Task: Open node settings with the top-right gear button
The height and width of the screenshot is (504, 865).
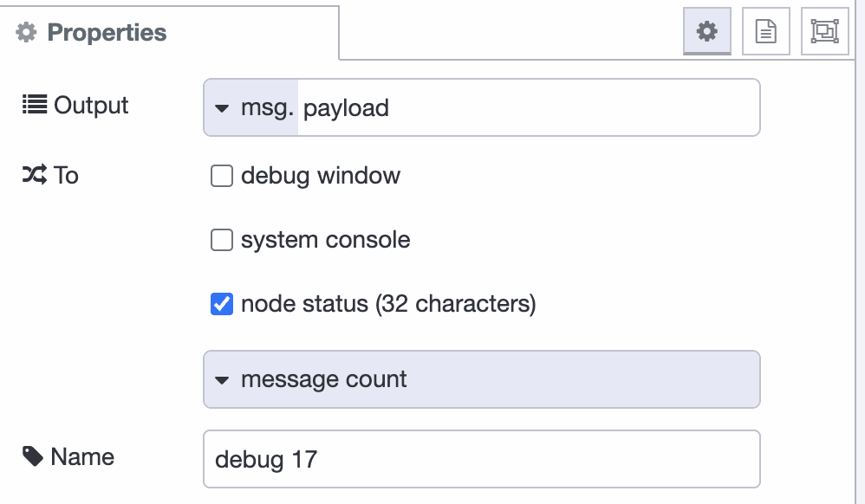Action: point(707,30)
